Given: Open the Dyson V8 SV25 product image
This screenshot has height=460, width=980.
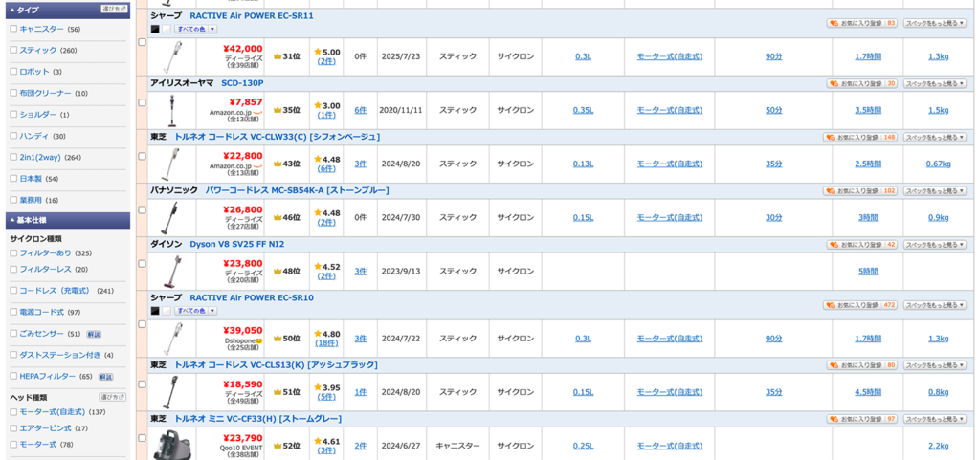Looking at the screenshot, I should (173, 272).
